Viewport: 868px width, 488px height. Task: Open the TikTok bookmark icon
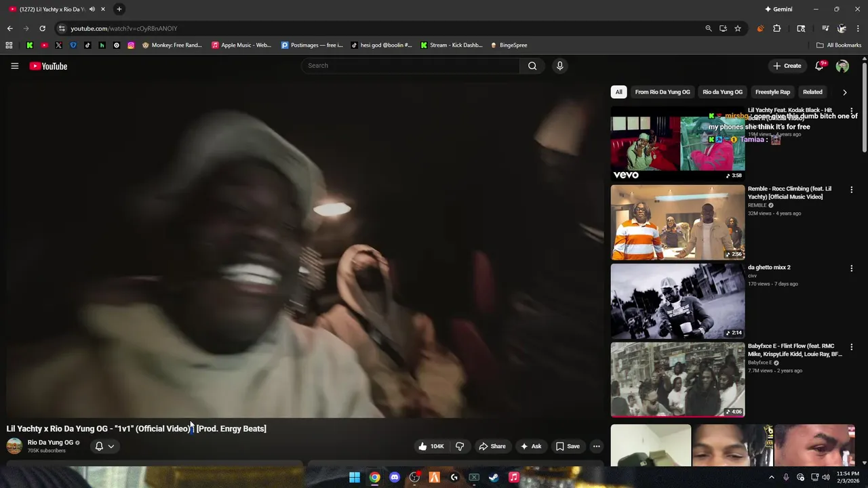pyautogui.click(x=87, y=45)
